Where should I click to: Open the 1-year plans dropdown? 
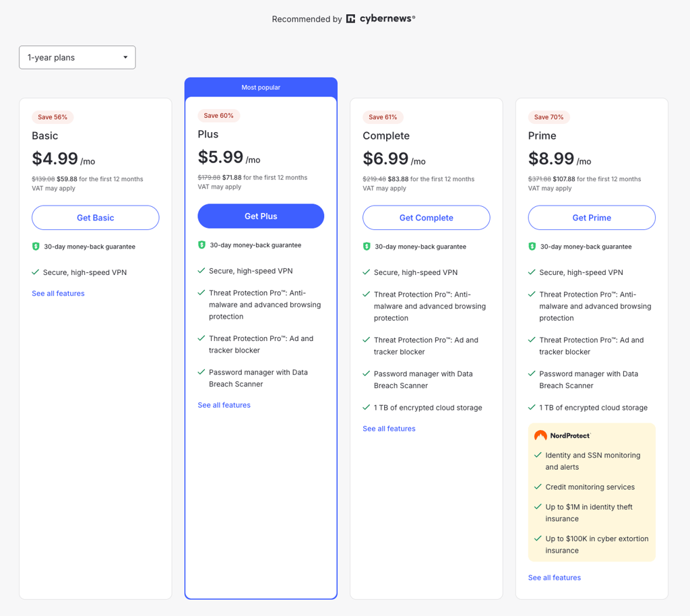click(77, 57)
